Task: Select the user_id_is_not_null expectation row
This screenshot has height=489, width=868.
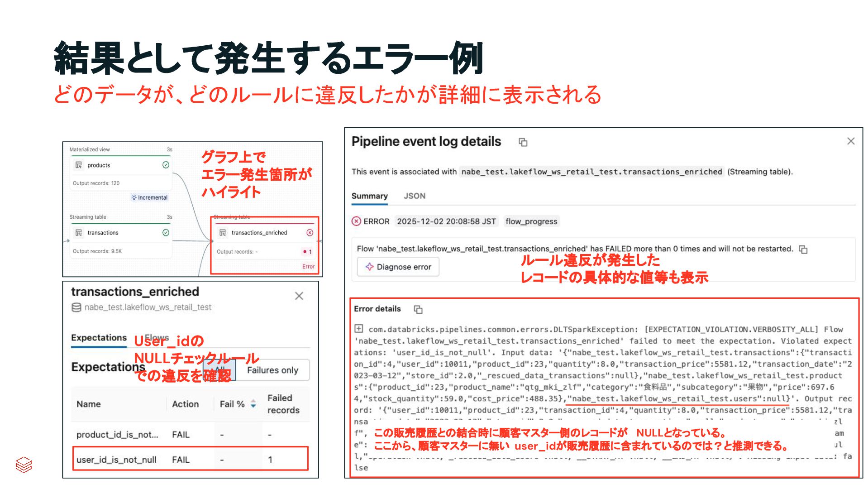Action: point(190,460)
